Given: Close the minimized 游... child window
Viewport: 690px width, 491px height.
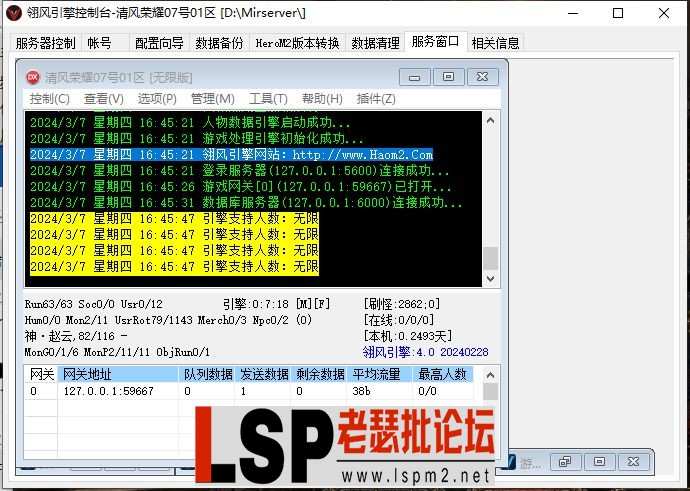Looking at the screenshot, I should coord(633,462).
